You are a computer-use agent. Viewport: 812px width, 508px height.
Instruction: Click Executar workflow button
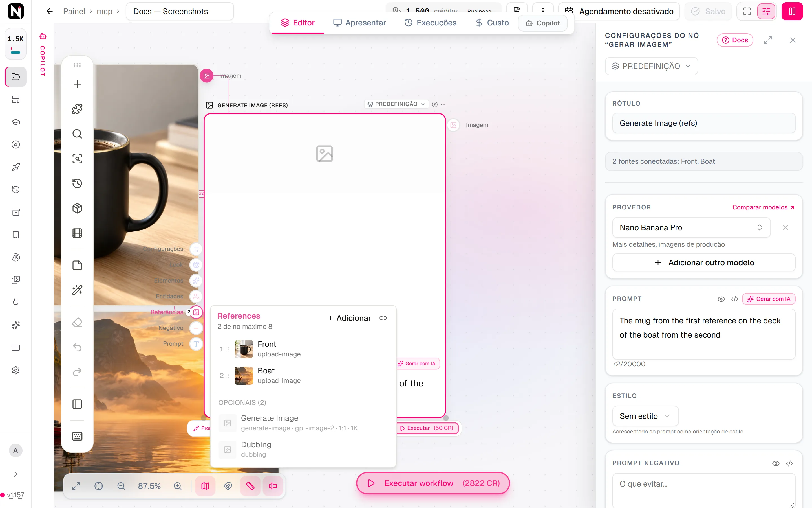pyautogui.click(x=433, y=483)
